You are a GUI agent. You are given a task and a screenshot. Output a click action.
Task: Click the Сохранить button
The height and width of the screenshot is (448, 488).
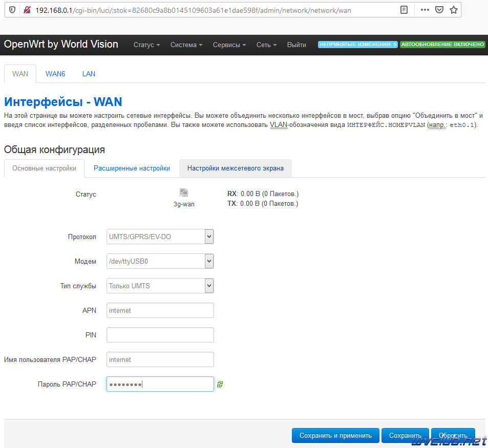point(405,435)
